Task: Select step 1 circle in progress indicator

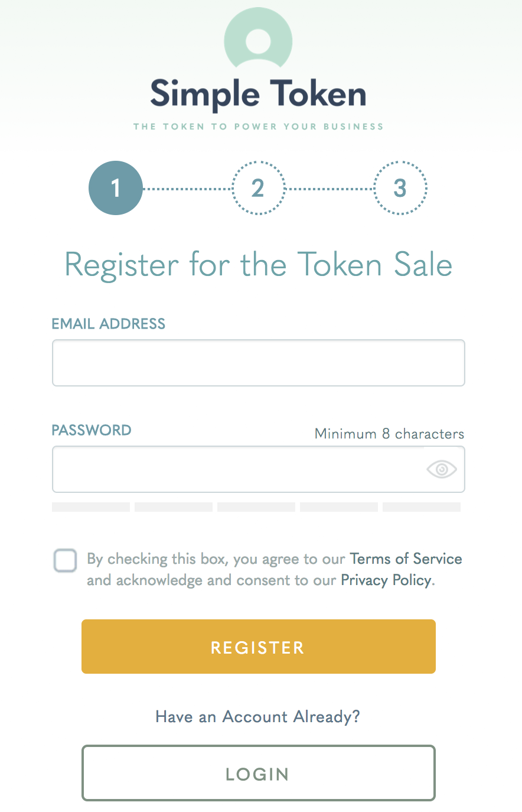Action: (116, 188)
